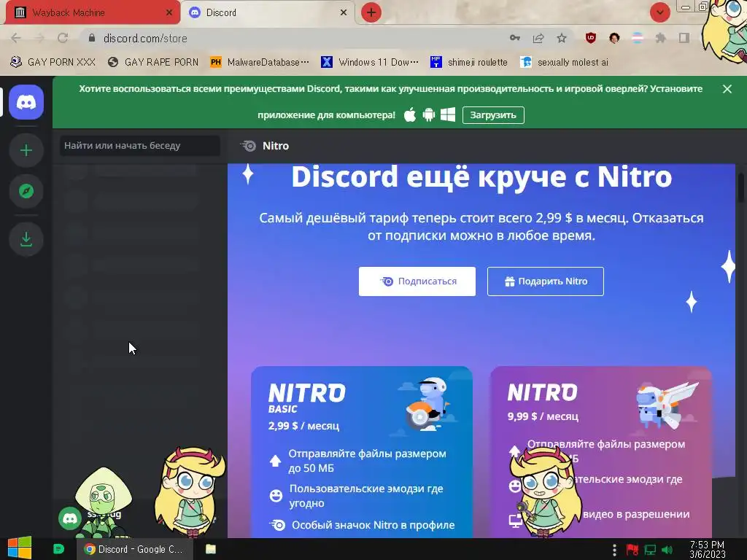Click the red flag tray icon

[632, 551]
